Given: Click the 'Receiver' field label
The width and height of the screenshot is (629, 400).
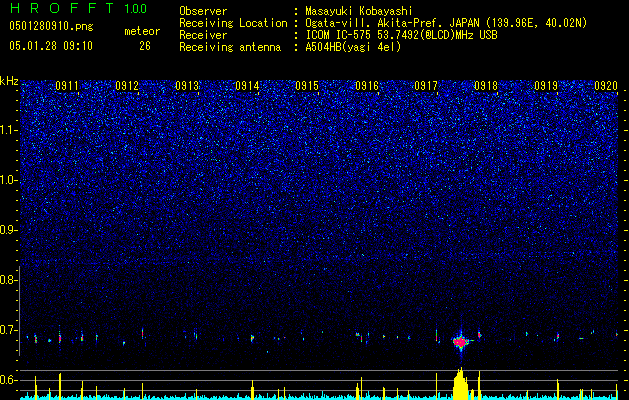Looking at the screenshot, I should [x=203, y=35].
